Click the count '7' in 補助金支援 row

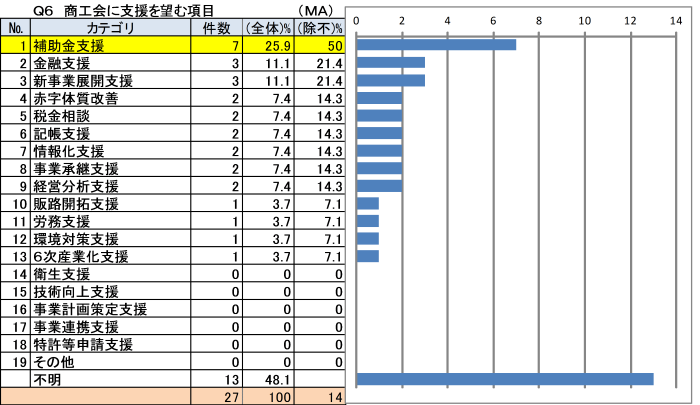[217, 46]
